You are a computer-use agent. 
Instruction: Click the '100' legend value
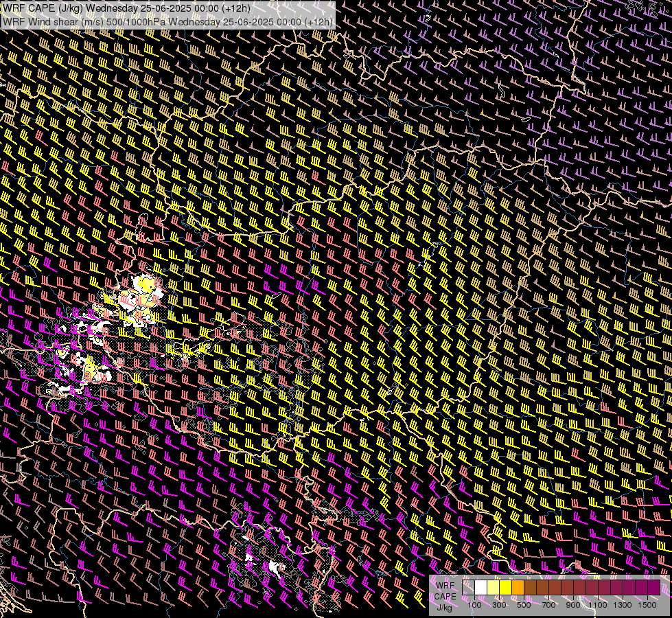point(474,605)
